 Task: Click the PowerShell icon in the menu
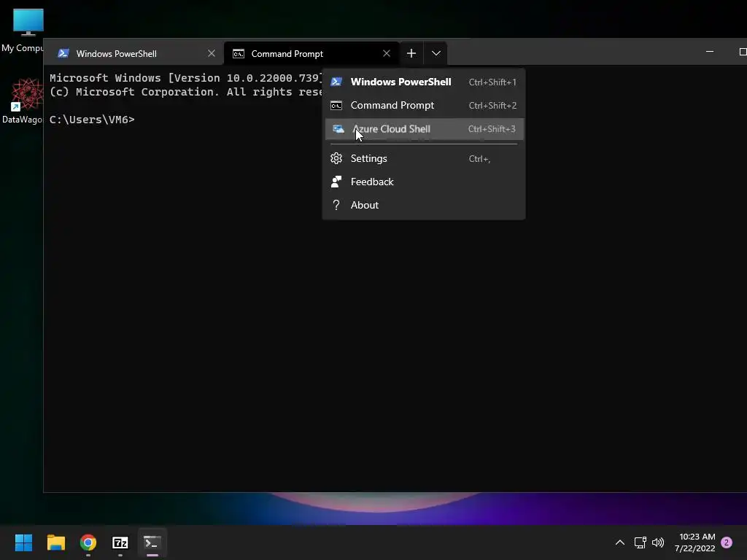336,82
